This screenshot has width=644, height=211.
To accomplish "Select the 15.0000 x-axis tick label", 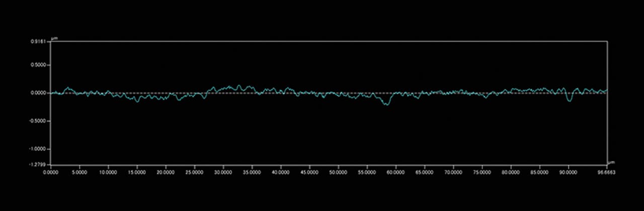I will tap(137, 172).
